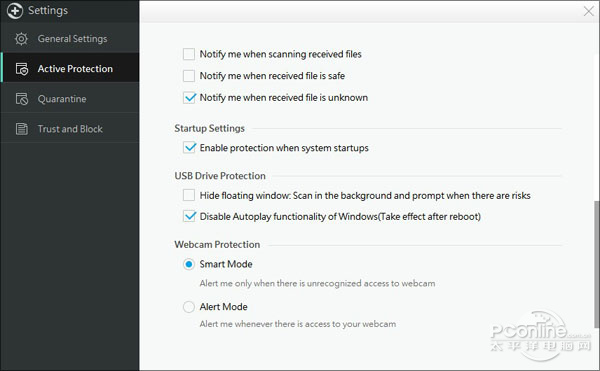Choose Alert Mode for webcam protection
The width and height of the screenshot is (600, 371).
click(189, 307)
